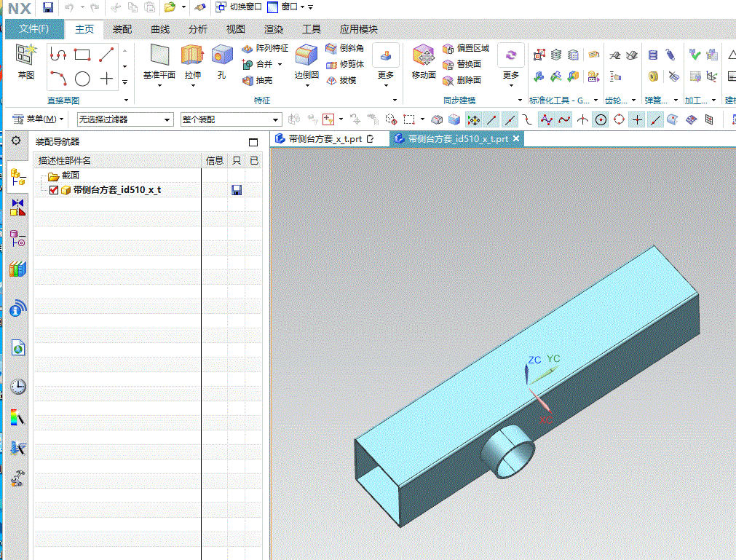Expand the 拉伸 dropdown arrow

point(193,85)
